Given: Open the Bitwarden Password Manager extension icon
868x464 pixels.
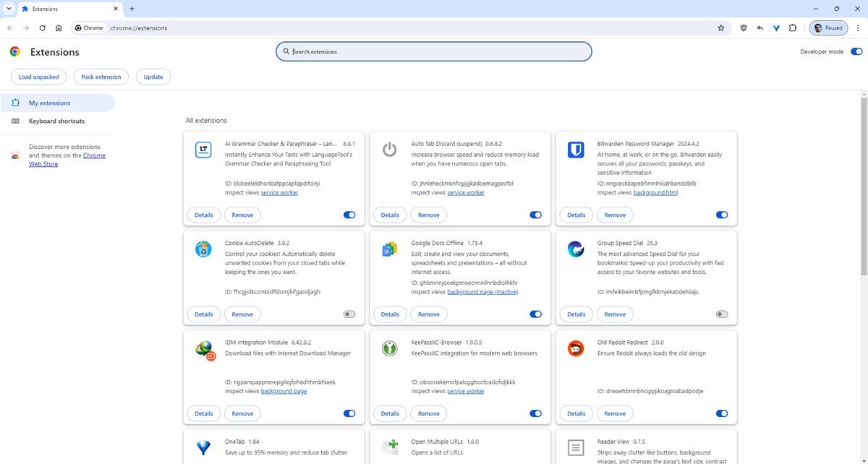Looking at the screenshot, I should click(x=575, y=149).
